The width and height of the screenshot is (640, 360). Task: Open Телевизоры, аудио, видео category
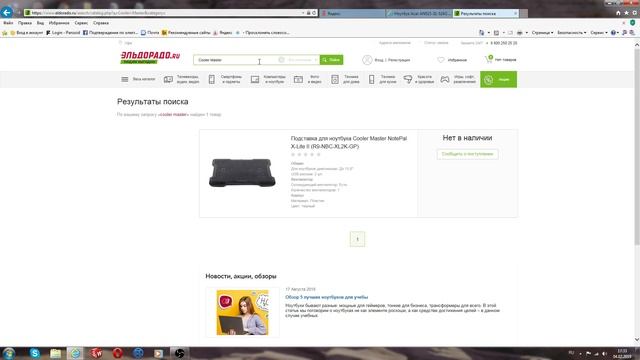[182, 79]
